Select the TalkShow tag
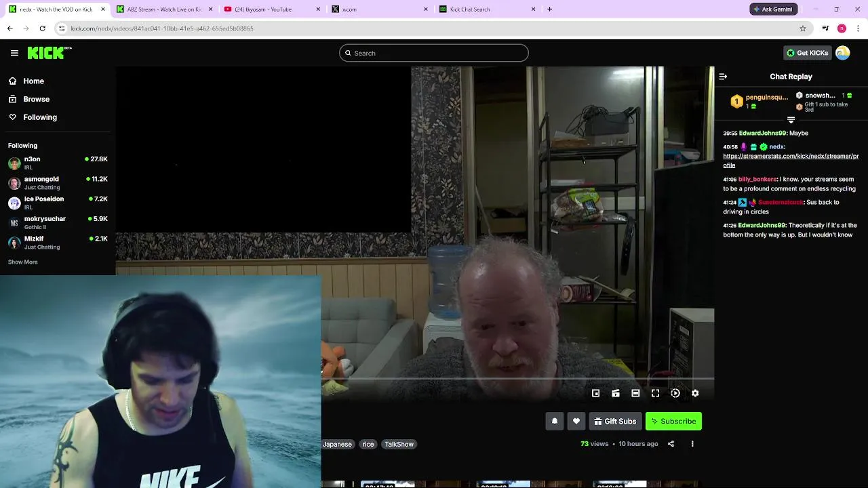The height and width of the screenshot is (488, 868). click(x=399, y=444)
